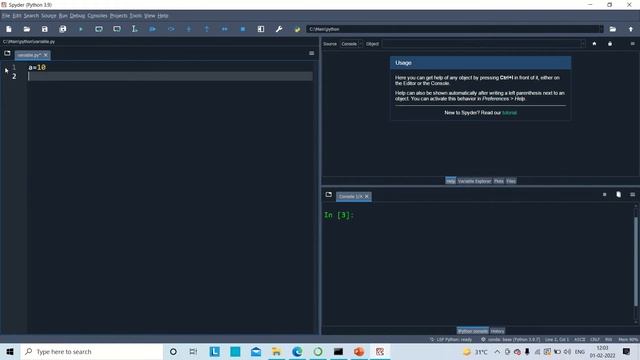Viewport: 640px width, 360px height.
Task: Open the File menu
Action: tap(6, 16)
